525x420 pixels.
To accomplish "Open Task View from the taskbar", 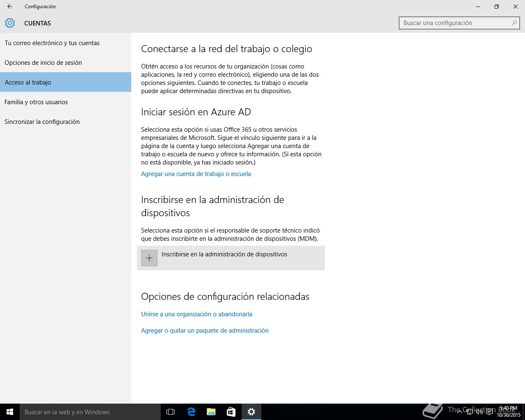I will 171,412.
